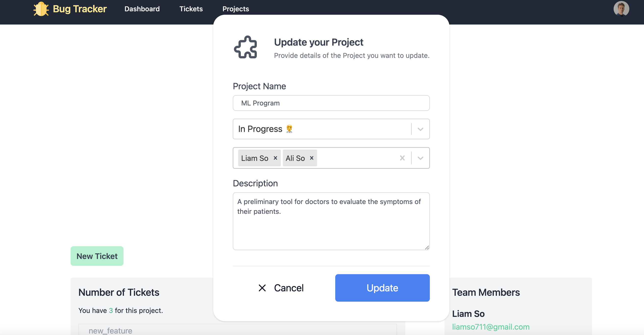The image size is (644, 335).
Task: Click the Liam So name under Team Members
Action: click(468, 313)
